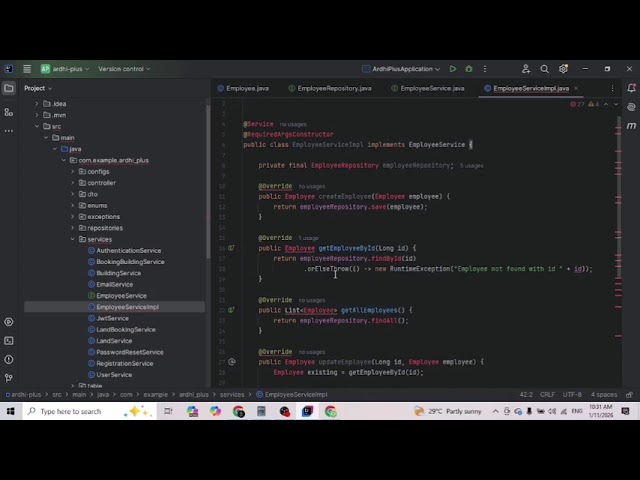Open the AI Assistant spiral icon

[631, 107]
